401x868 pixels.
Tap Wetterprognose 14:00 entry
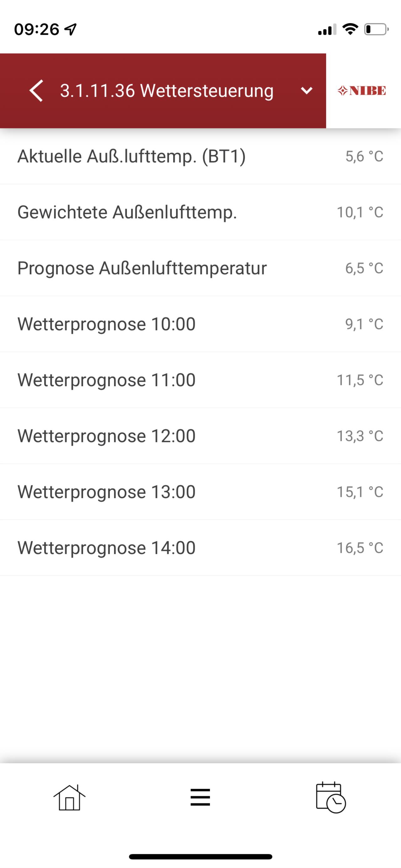200,548
